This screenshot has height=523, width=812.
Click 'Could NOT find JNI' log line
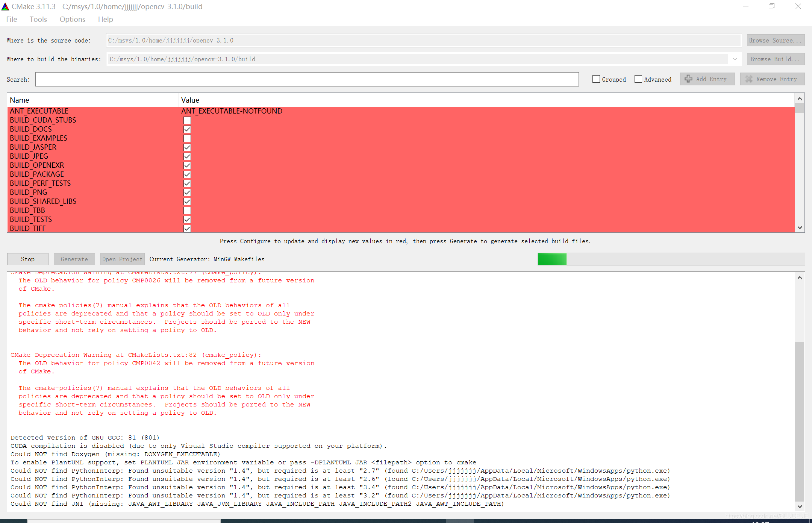257,504
